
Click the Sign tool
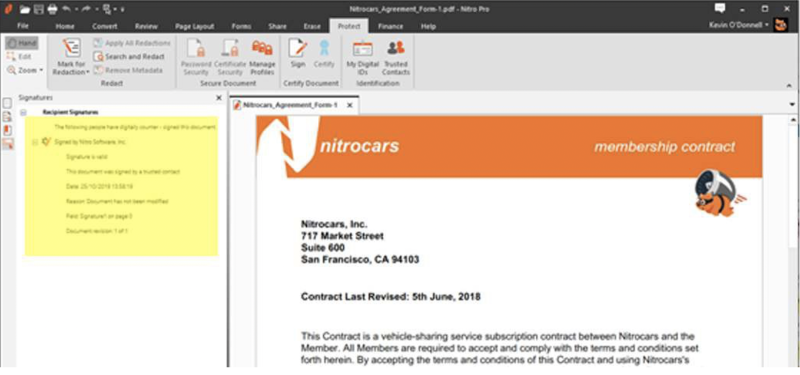click(x=298, y=53)
